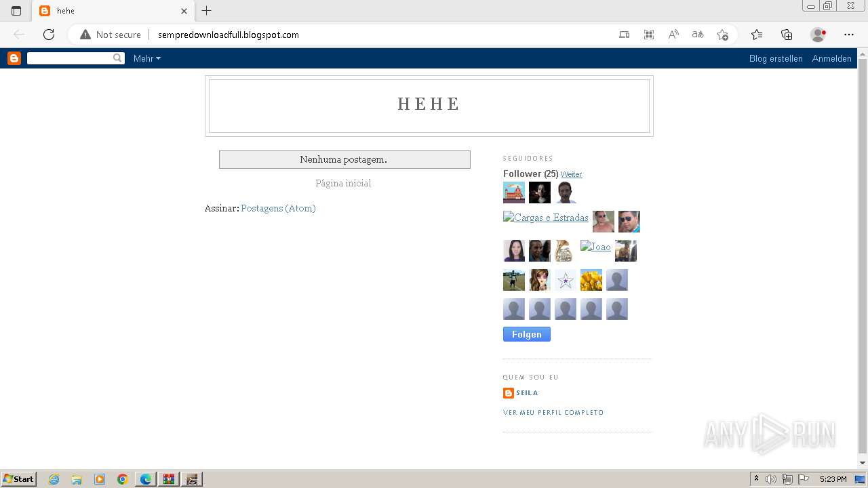Open File Explorer from taskbar
The height and width of the screenshot is (488, 868).
(77, 479)
